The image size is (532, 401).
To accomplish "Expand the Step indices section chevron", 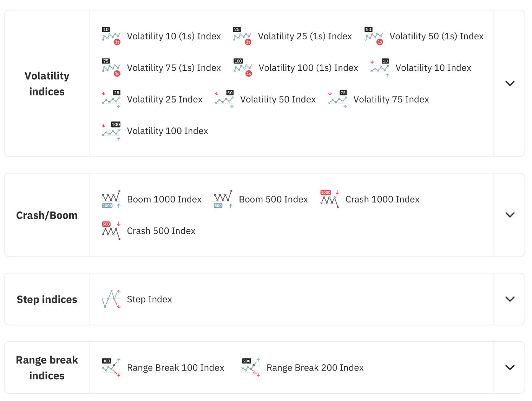I will coord(510,299).
